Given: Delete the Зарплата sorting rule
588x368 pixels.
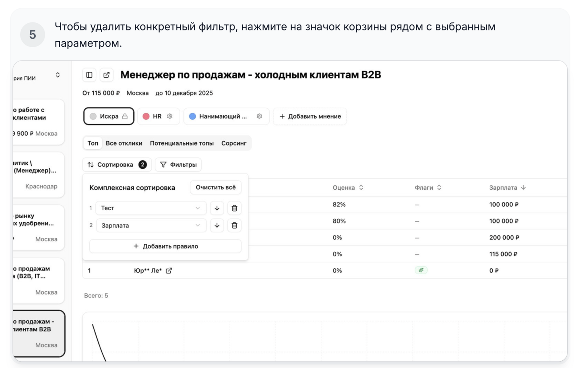Looking at the screenshot, I should click(234, 225).
